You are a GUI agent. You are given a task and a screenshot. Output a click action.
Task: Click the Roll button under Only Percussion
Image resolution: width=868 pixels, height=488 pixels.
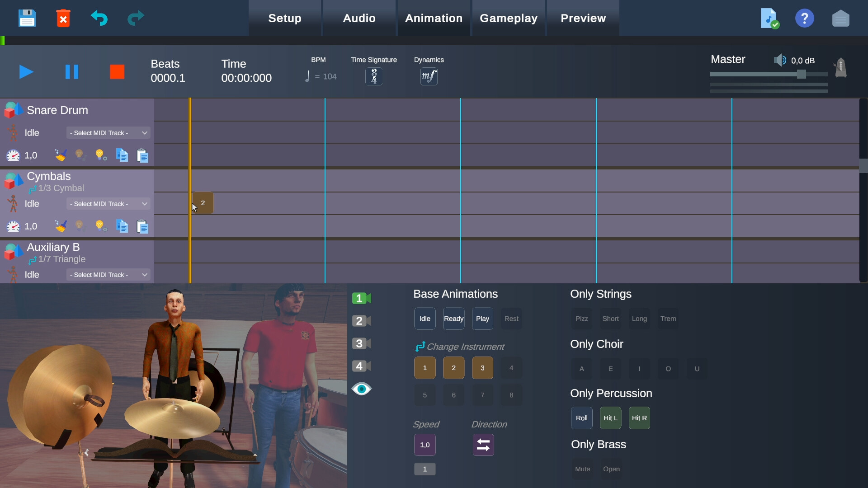[x=581, y=418]
